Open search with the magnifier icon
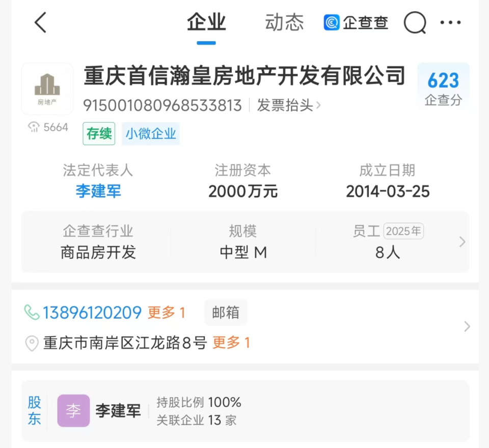489x448 pixels. pyautogui.click(x=415, y=22)
